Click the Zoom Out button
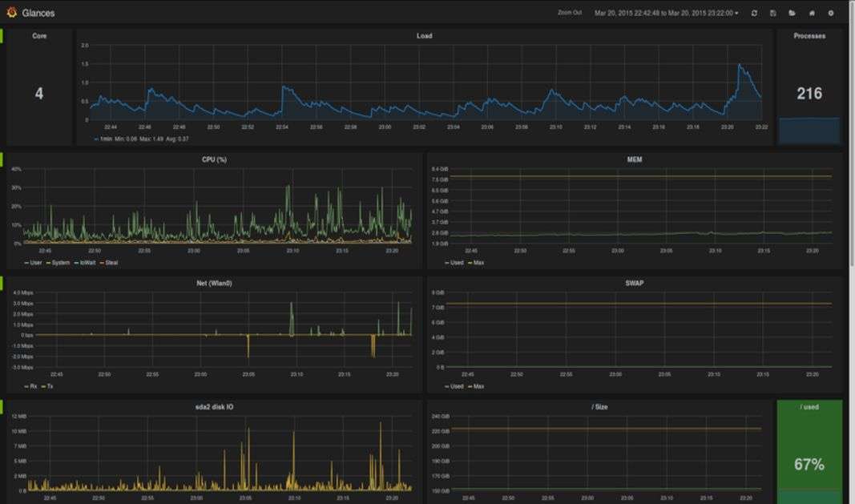Screen dimensions: 855x504 (x=570, y=14)
